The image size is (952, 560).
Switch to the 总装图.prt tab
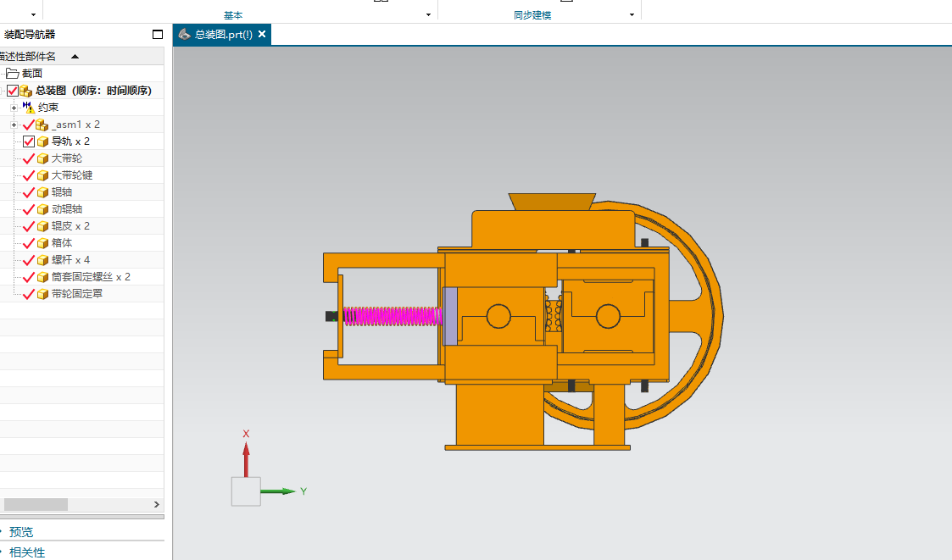[224, 35]
